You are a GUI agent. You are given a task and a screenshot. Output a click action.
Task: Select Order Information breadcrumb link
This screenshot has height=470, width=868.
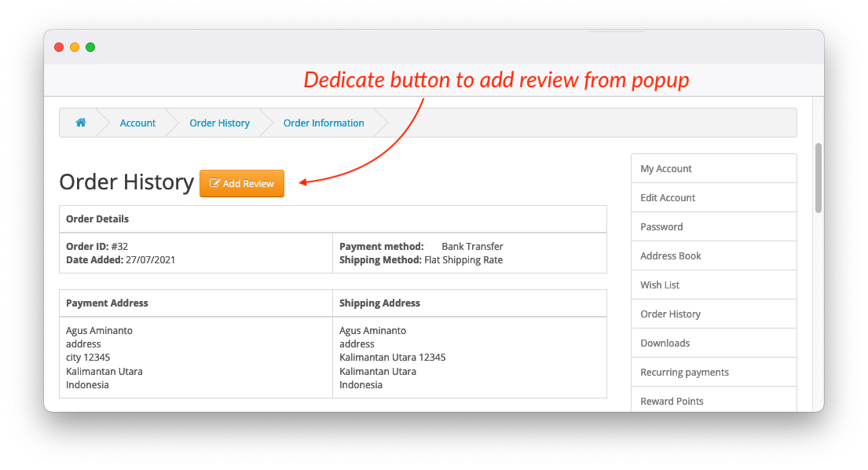click(324, 123)
